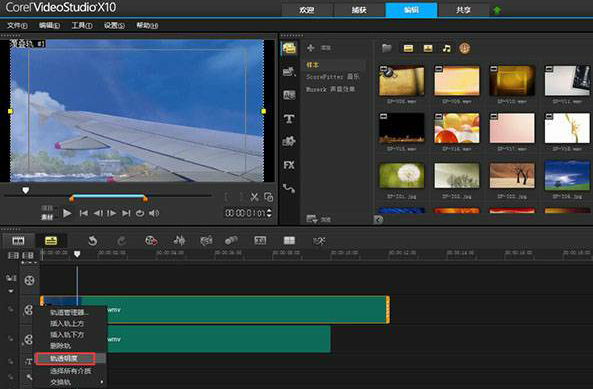Click the Undo arrow in timeline toolbar
This screenshot has height=389, width=593.
click(x=93, y=241)
